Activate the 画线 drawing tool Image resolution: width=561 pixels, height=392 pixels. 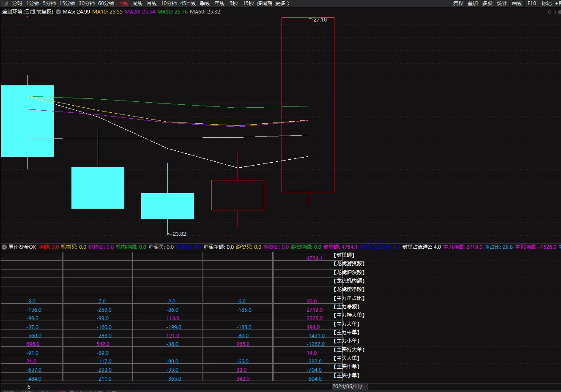click(x=517, y=3)
